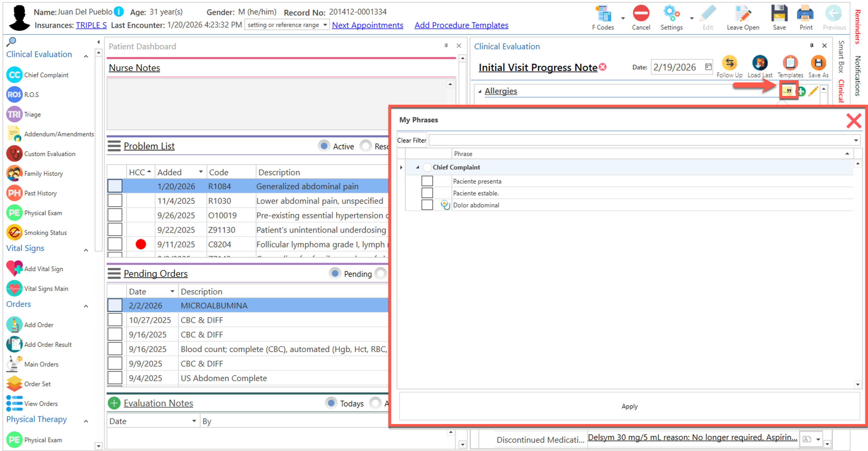Click the Apply button in My Phrases
The width and height of the screenshot is (868, 451).
point(629,406)
